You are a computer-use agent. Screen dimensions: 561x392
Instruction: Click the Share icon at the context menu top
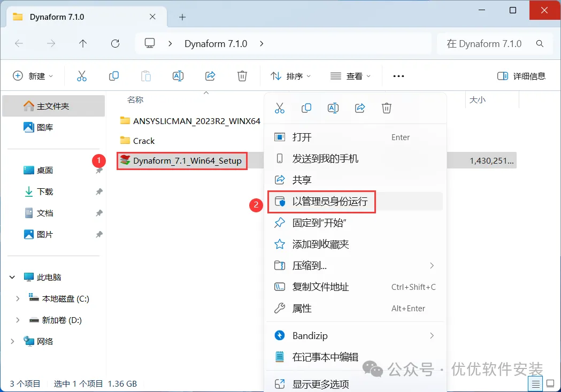[360, 108]
